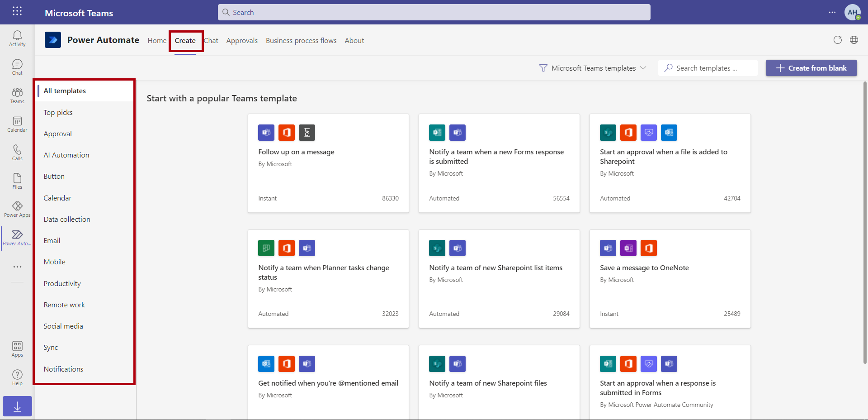The height and width of the screenshot is (420, 868).
Task: Open Settings and more ellipsis in header
Action: click(x=832, y=12)
